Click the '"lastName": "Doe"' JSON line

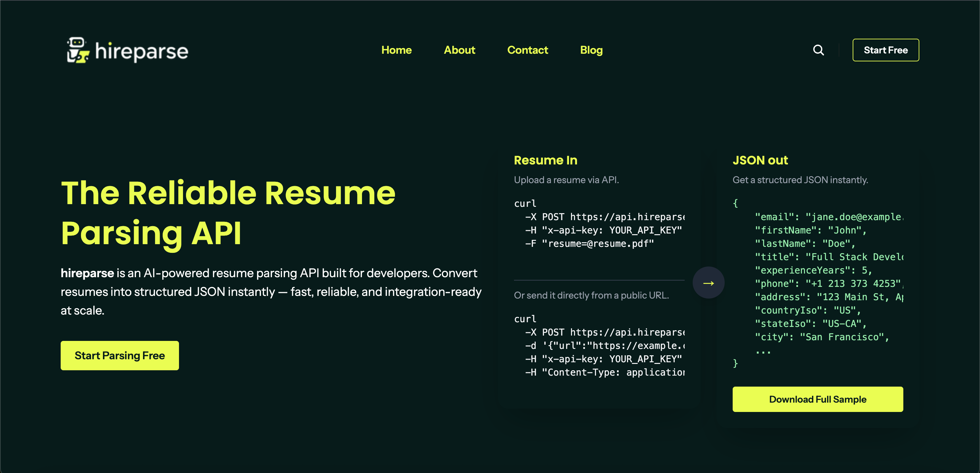(x=805, y=244)
